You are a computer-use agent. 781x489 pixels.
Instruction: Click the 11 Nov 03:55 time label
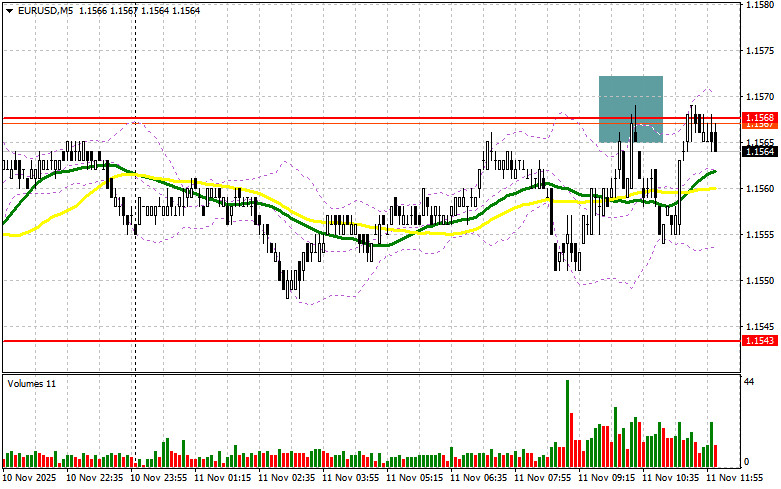tap(351, 478)
